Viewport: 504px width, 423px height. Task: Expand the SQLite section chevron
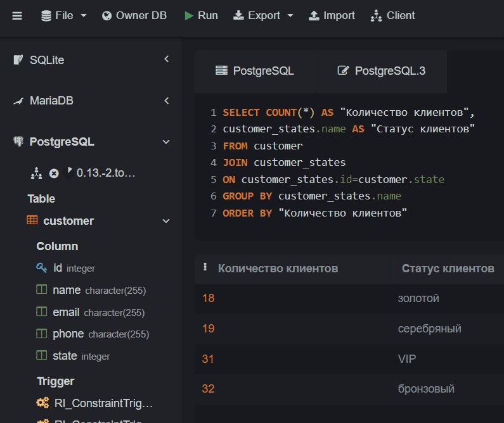167,59
